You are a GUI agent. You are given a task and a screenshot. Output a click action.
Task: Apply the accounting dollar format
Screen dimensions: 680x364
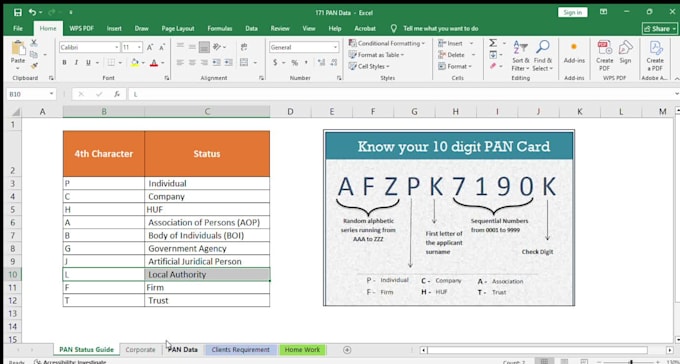(x=275, y=63)
